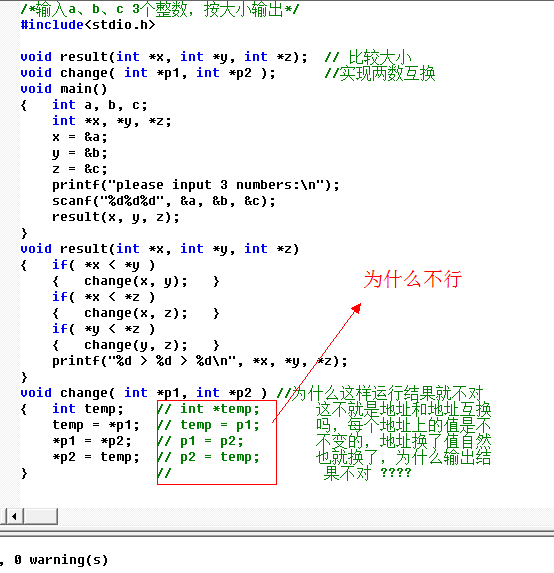Click the 'void result(int *x, int *y, int *z)' definition header without semicolon
The width and height of the screenshot is (554, 573).
tap(160, 249)
